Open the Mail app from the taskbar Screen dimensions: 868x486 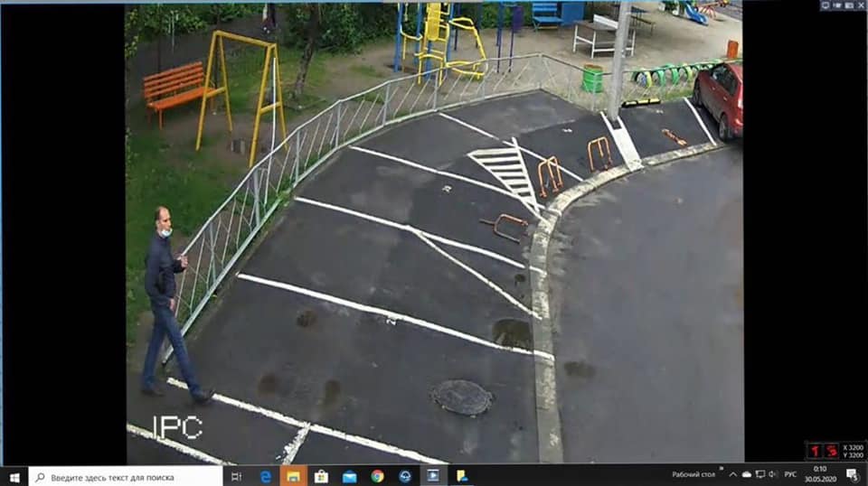pos(349,476)
